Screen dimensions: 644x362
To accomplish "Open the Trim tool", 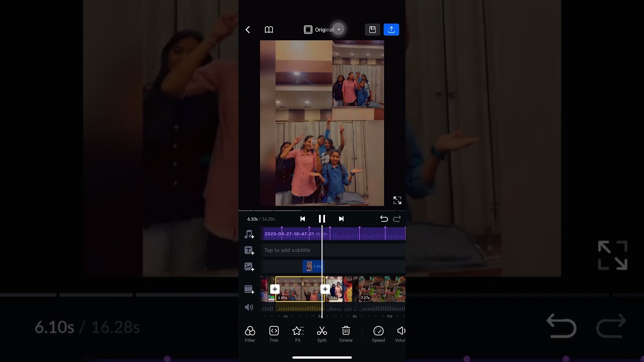I will click(x=274, y=334).
